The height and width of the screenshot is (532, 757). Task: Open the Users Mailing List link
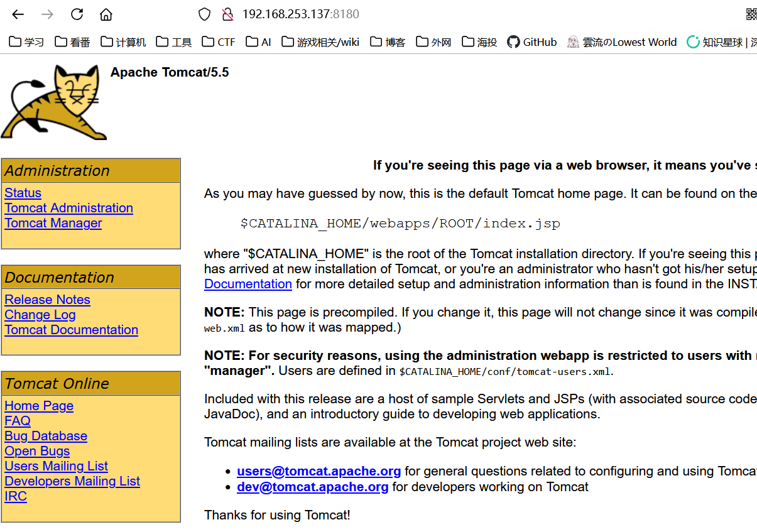(56, 466)
